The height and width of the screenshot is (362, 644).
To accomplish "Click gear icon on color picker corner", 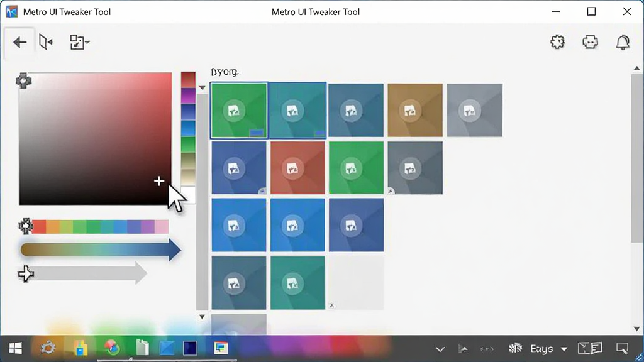I will [23, 80].
